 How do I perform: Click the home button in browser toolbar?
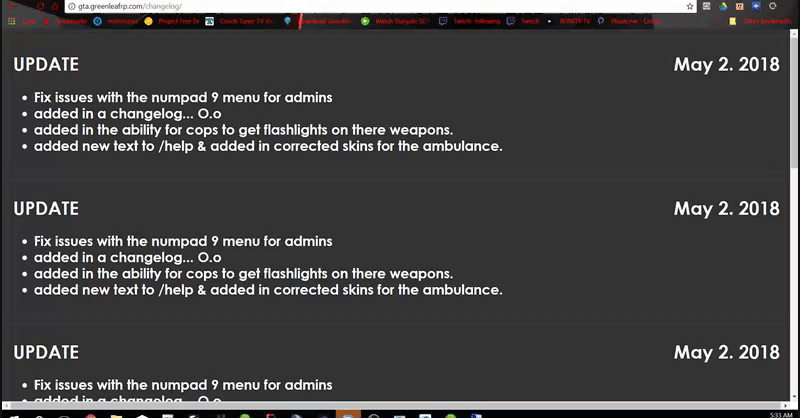coord(55,6)
